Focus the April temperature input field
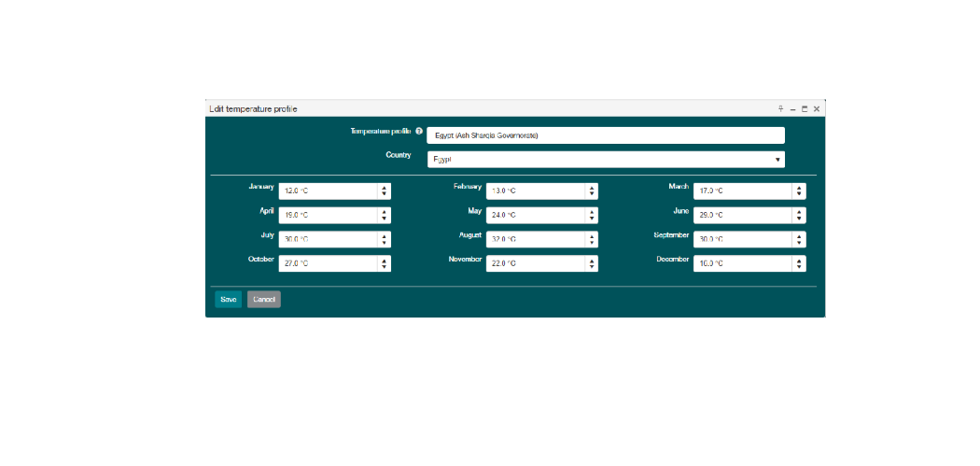980x466 pixels. [327, 215]
